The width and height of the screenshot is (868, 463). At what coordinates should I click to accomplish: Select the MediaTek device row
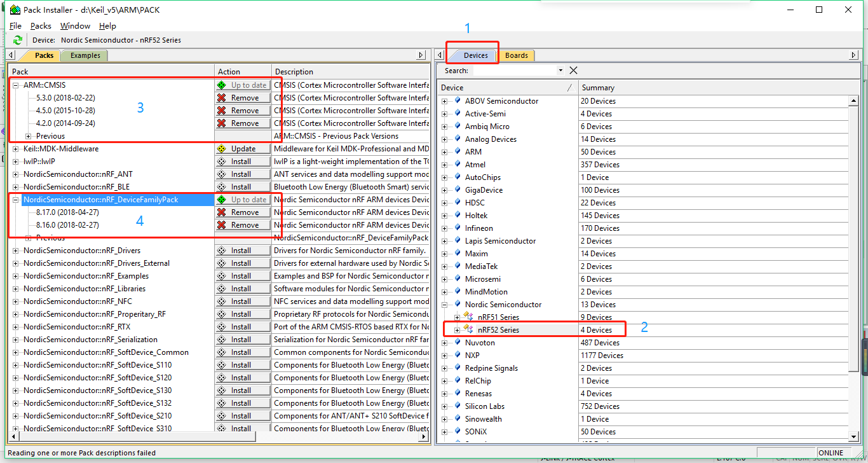coord(482,266)
